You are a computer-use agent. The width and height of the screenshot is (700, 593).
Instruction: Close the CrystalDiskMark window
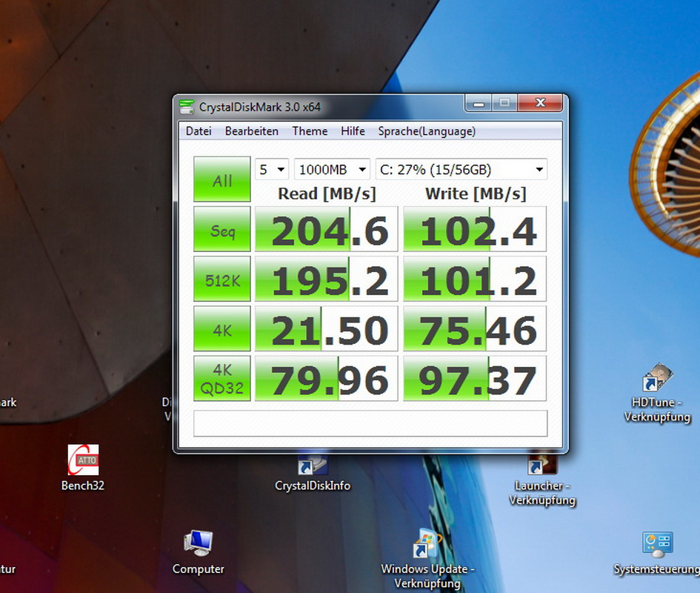coord(540,103)
